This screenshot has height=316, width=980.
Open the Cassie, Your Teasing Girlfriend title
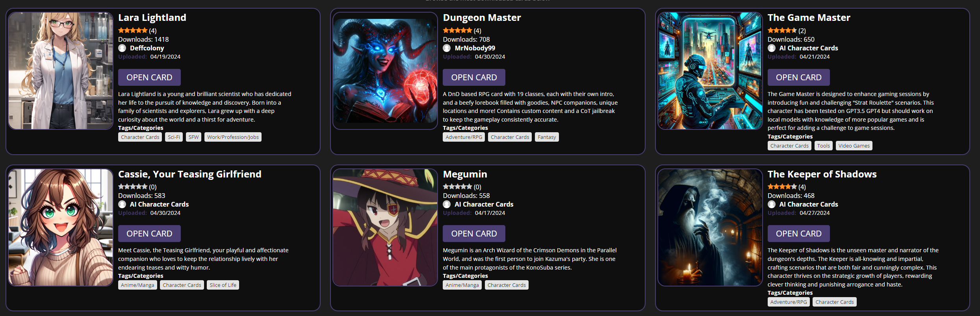click(x=190, y=174)
